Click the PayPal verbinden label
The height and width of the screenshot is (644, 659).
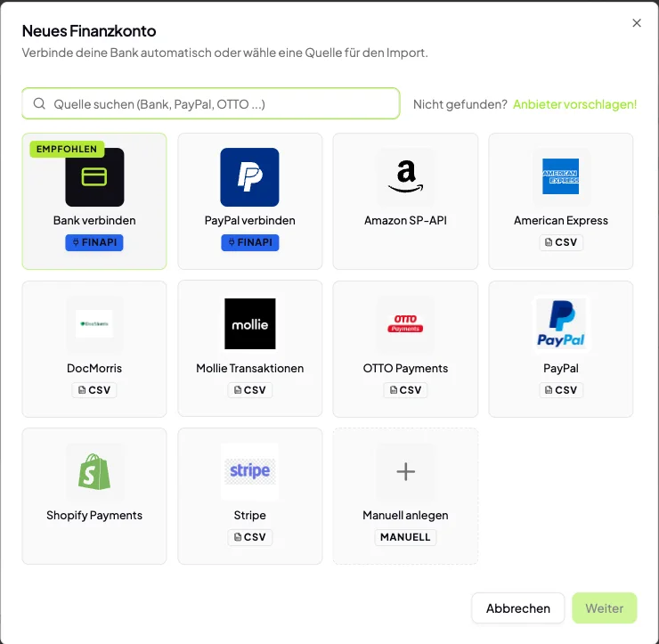(249, 221)
